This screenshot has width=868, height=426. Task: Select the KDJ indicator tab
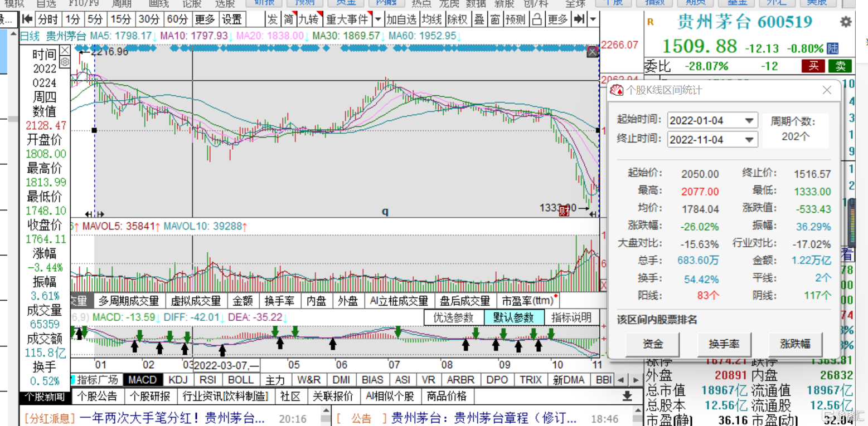pos(178,380)
